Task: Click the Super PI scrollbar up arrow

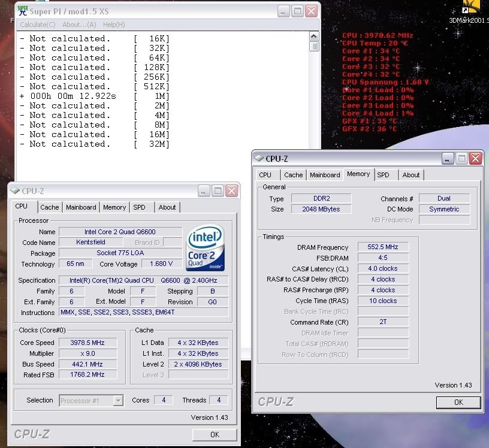Action: 314,37
